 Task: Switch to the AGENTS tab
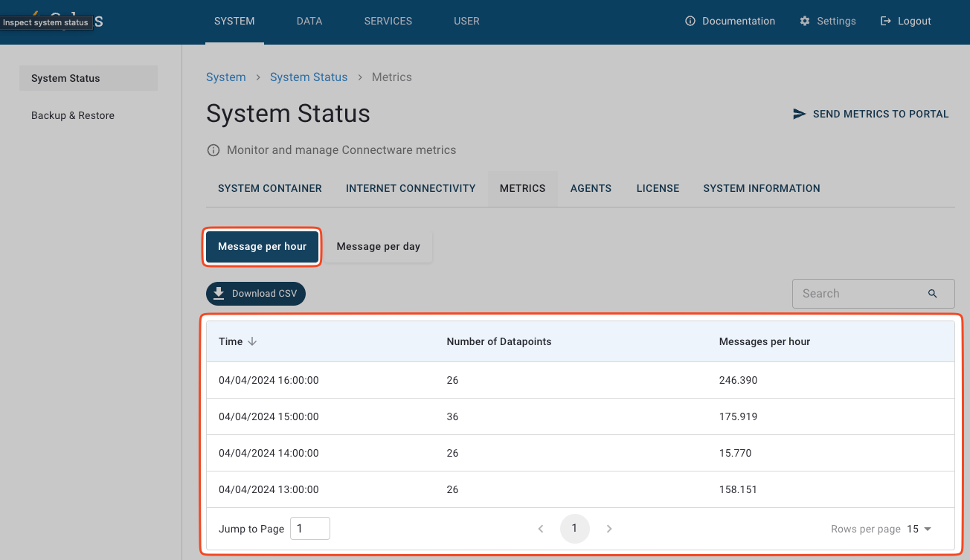point(591,189)
